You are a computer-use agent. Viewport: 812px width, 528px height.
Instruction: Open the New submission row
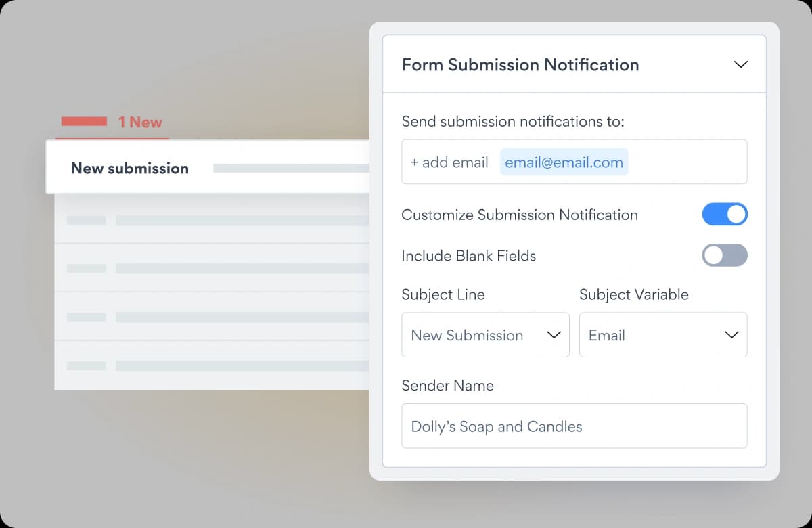click(x=208, y=167)
